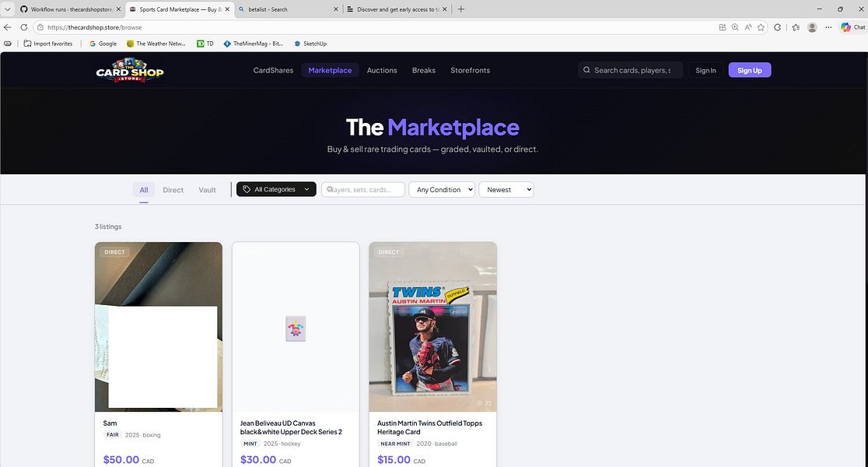Click the 3 listings count text
868x467 pixels.
click(108, 226)
